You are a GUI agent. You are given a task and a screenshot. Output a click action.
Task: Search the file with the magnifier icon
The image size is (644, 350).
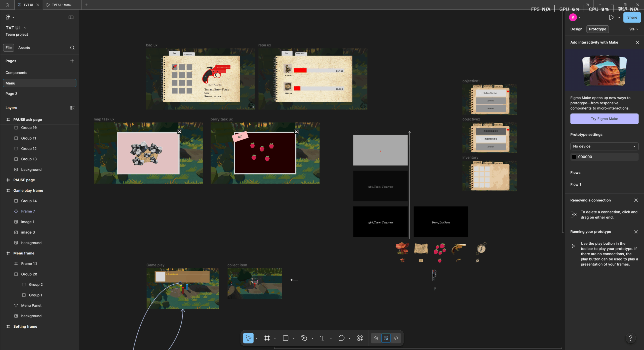(72, 48)
